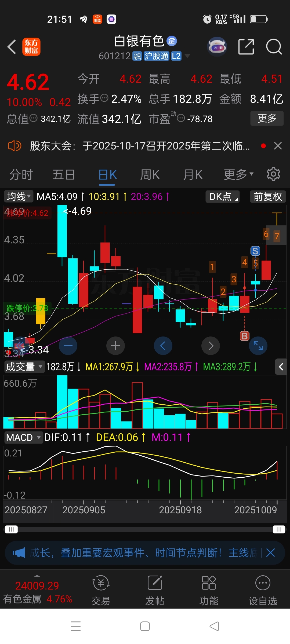The image size is (290, 644).
Task: Open the MACD indicator dropdown
Action: pos(23,437)
